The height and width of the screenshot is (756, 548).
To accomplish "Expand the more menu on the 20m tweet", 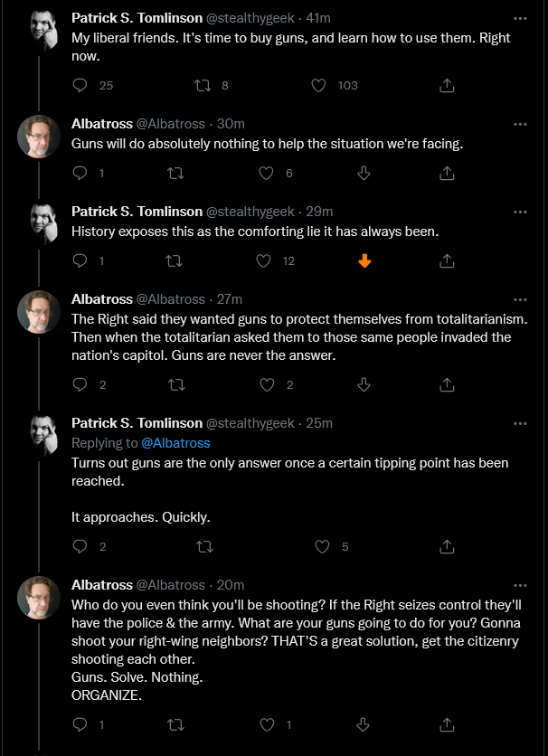I will [x=520, y=585].
